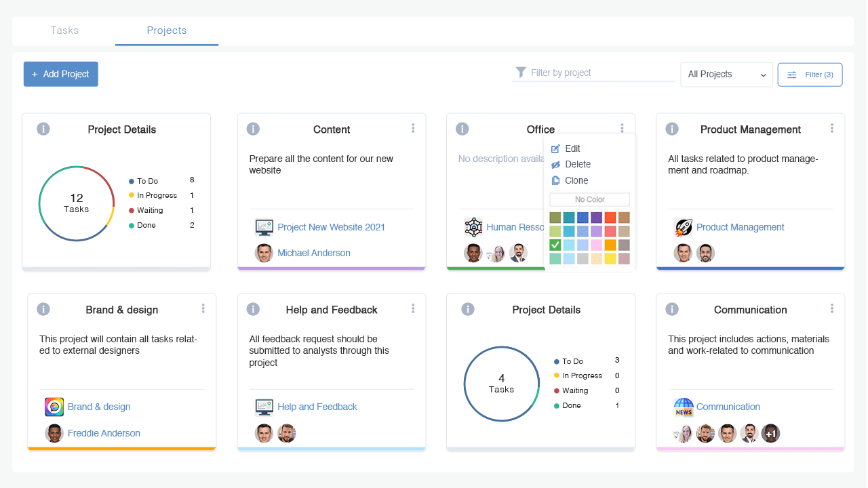This screenshot has width=868, height=488.
Task: Click the info icon on Project Details card
Action: [x=43, y=129]
